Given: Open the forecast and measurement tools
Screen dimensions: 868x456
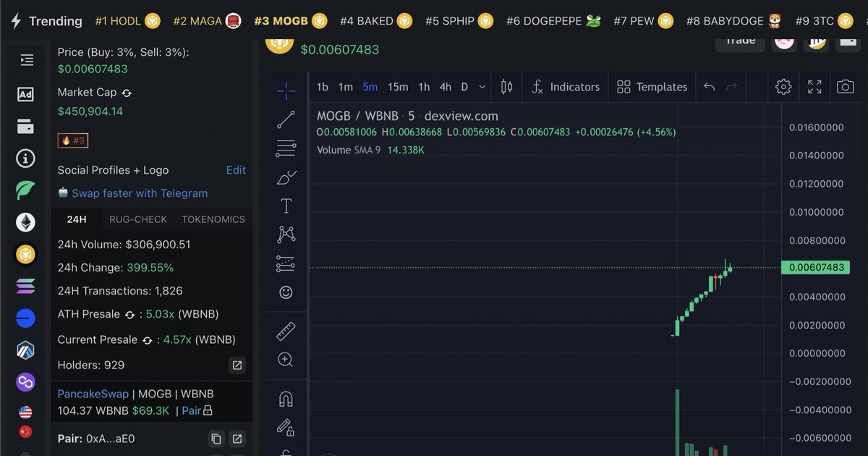Looking at the screenshot, I should coord(286,263).
